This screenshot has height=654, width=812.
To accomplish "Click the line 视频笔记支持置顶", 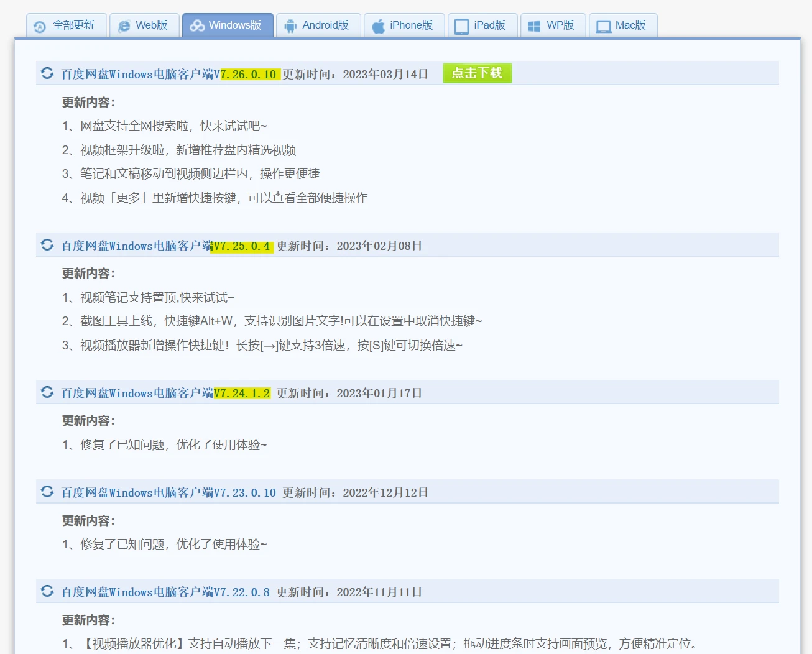I will (x=148, y=298).
